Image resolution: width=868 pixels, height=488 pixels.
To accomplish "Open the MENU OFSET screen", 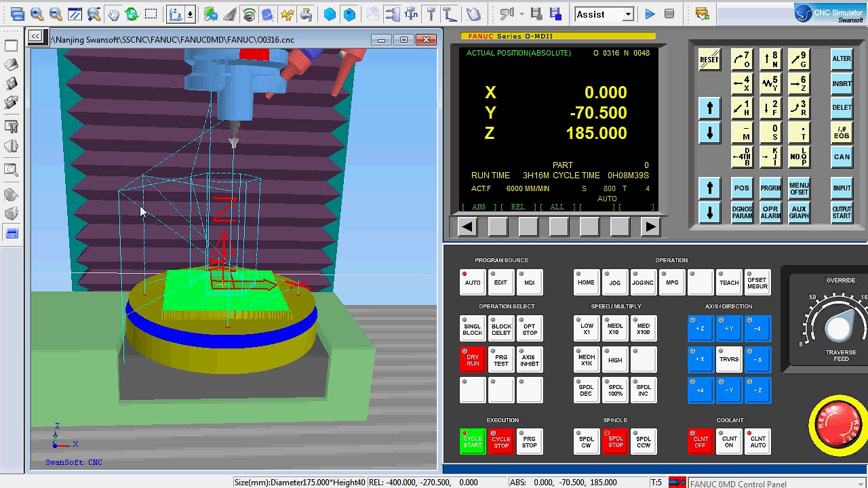I will (799, 188).
